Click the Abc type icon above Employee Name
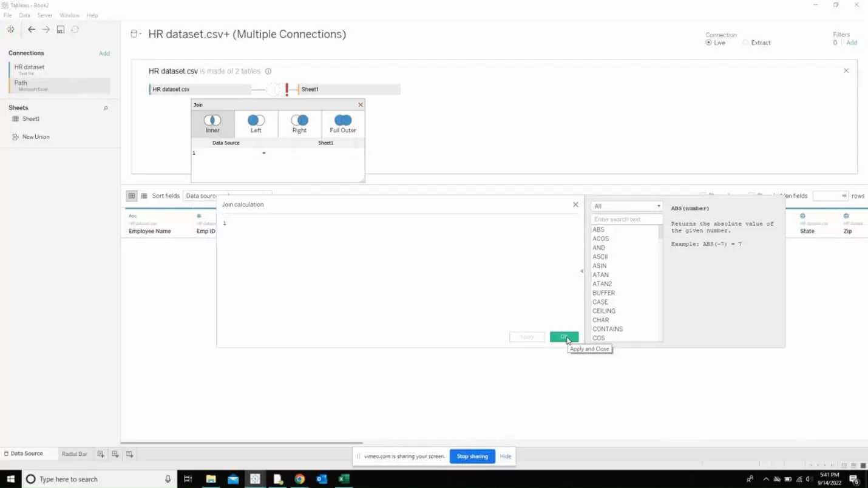The height and width of the screenshot is (488, 868). coord(133,216)
